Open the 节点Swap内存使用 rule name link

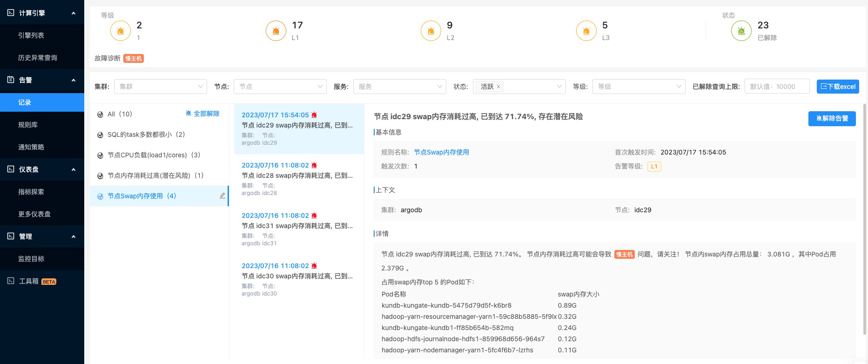[441, 152]
